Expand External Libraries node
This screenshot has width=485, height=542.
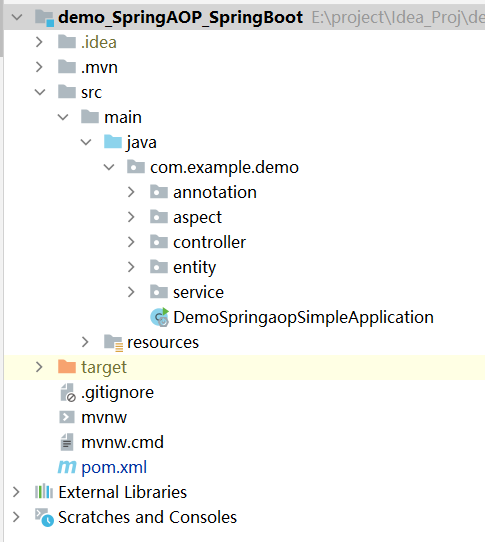(16, 492)
